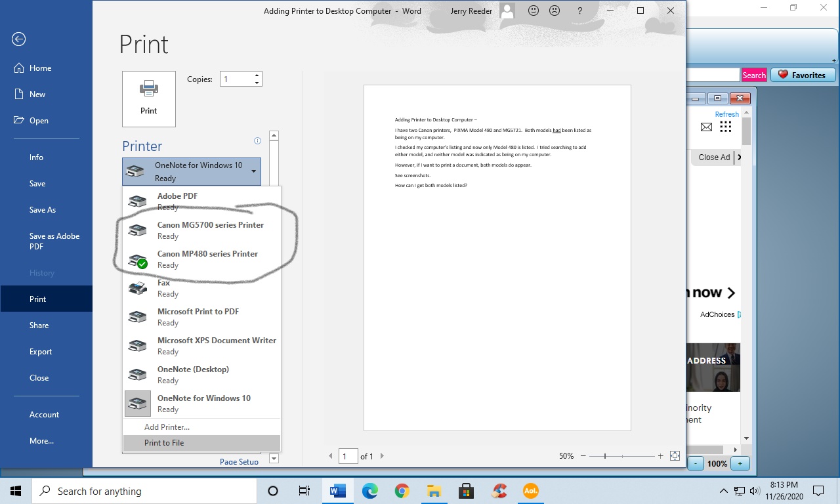The height and width of the screenshot is (504, 840).
Task: Go back using the backstage arrow
Action: pyautogui.click(x=18, y=39)
